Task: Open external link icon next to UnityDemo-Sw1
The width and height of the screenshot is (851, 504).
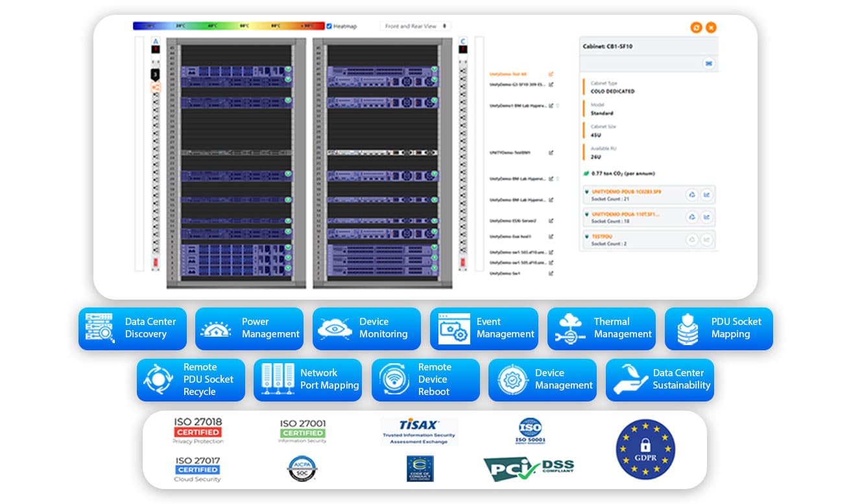Action: click(x=551, y=274)
